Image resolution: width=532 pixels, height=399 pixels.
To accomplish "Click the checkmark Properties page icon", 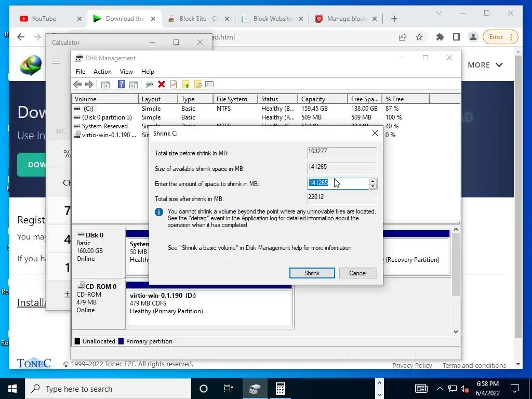I will [x=174, y=85].
